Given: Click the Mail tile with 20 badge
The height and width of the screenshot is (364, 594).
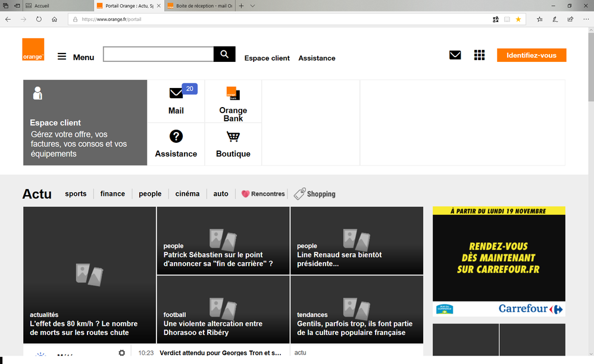Looking at the screenshot, I should point(176,101).
